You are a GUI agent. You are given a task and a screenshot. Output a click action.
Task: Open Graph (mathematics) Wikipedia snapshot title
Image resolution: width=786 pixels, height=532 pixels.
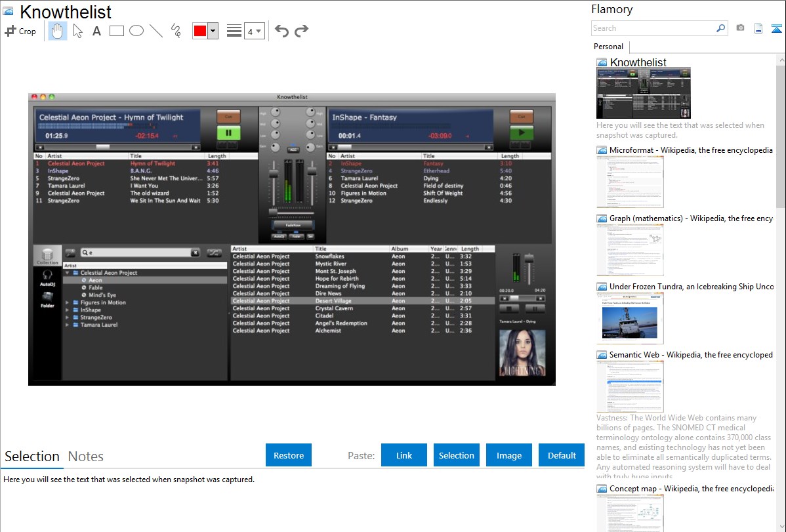pyautogui.click(x=691, y=218)
